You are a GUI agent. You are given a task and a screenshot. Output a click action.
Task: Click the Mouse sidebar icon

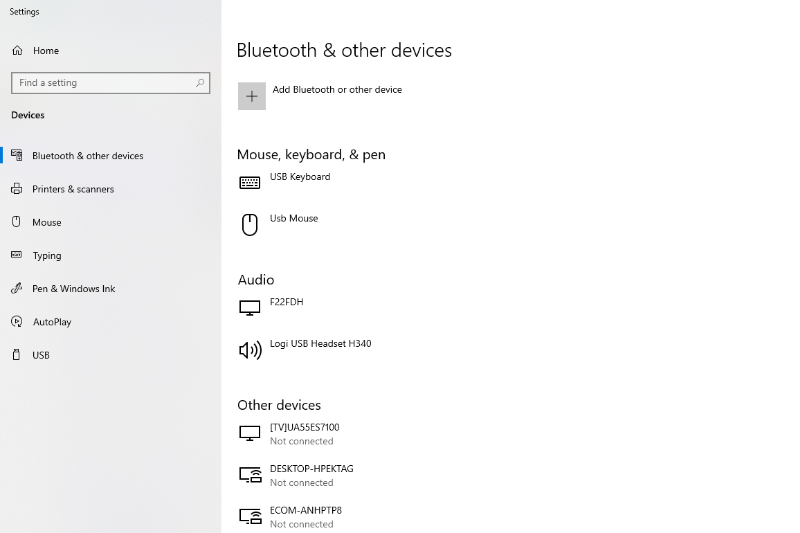coord(16,222)
